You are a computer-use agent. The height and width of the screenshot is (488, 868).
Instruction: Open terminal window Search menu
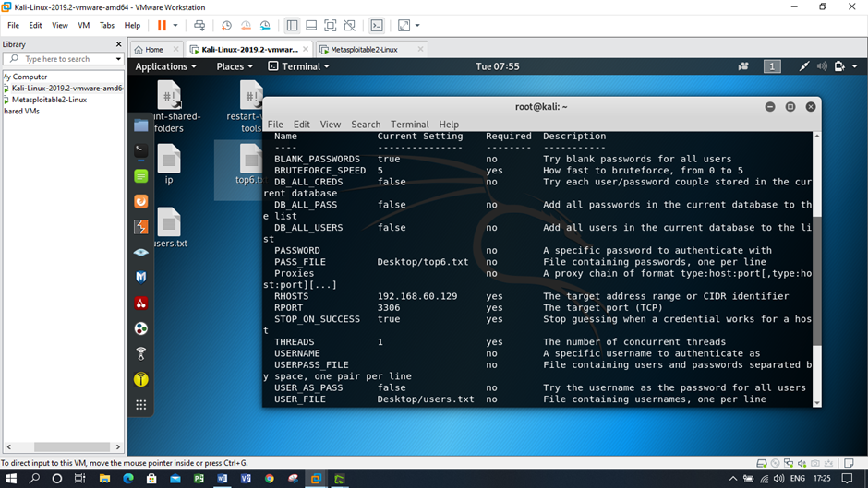366,125
